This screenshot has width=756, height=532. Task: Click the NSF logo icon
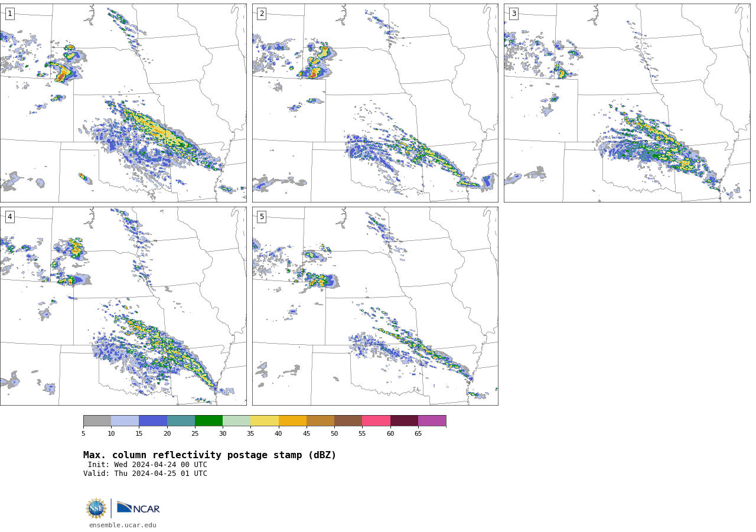tap(96, 508)
